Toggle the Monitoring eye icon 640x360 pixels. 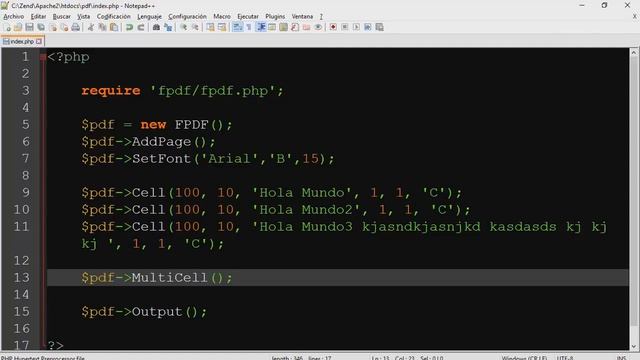tap(318, 27)
